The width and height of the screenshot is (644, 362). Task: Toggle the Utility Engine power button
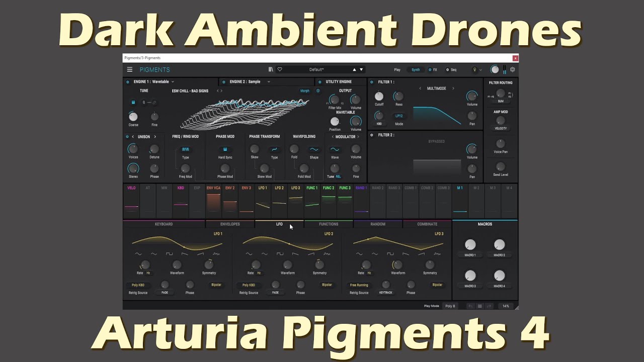[320, 81]
